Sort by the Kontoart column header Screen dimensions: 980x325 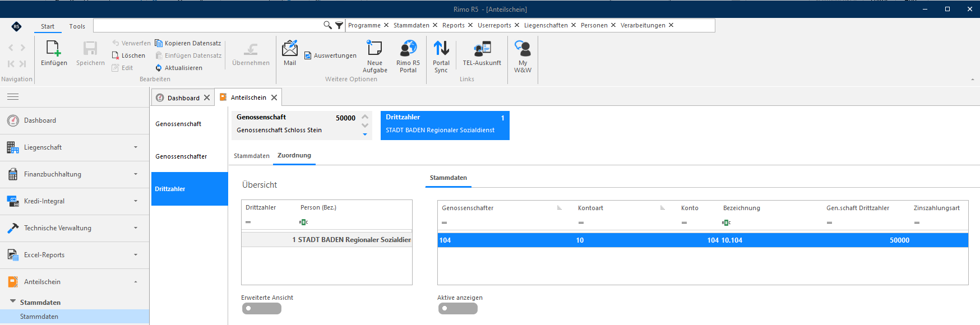coord(590,208)
